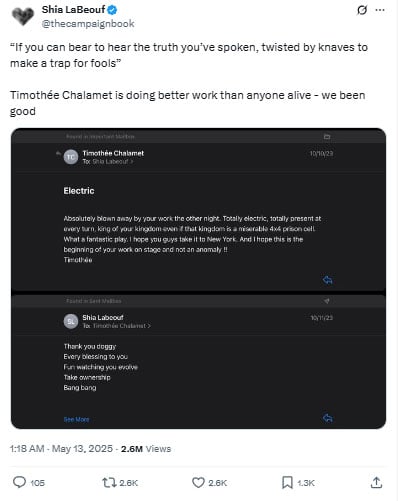Share the tweet using the upload icon
The height and width of the screenshot is (501, 398).
click(376, 482)
